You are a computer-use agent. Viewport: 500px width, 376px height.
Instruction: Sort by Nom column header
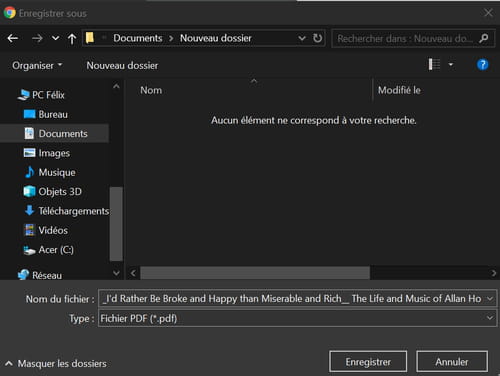pos(151,90)
